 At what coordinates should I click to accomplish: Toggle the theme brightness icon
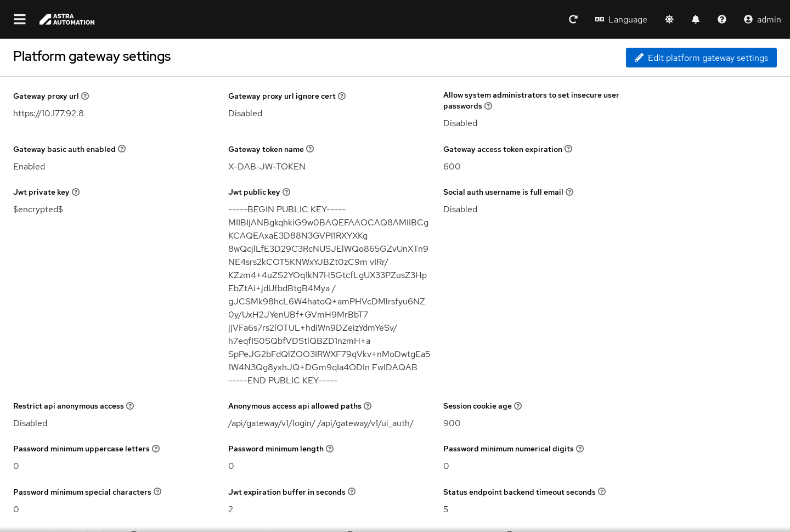pos(669,19)
